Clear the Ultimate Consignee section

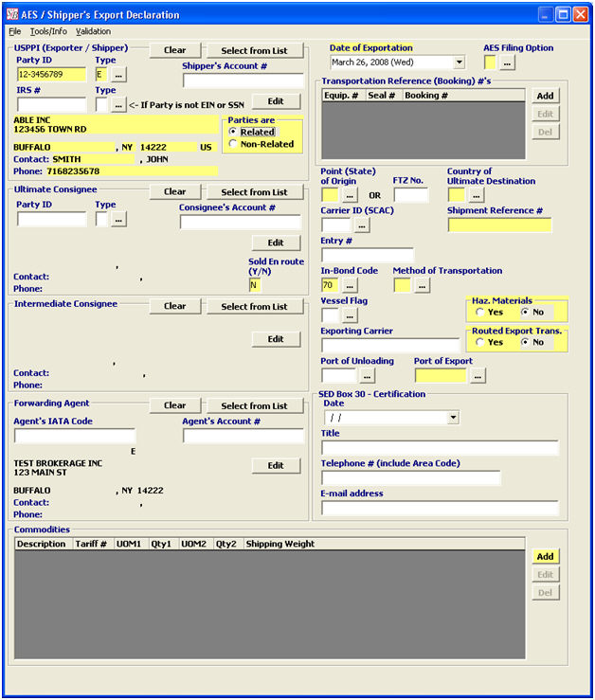coord(175,191)
